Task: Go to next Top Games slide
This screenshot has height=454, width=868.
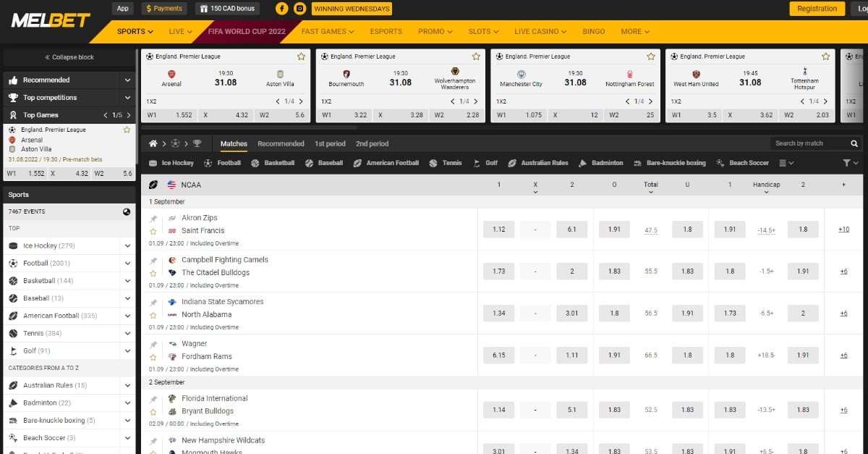Action: [x=129, y=114]
